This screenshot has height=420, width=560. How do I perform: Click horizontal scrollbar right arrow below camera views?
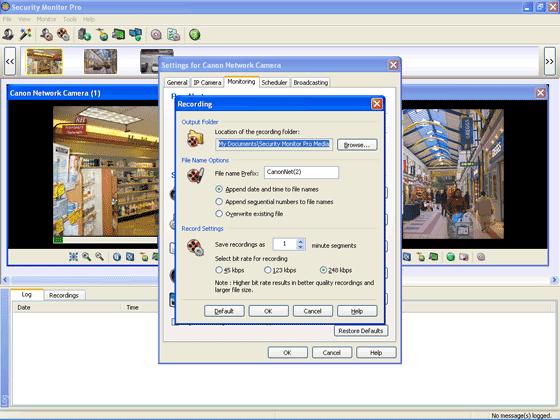point(554,280)
